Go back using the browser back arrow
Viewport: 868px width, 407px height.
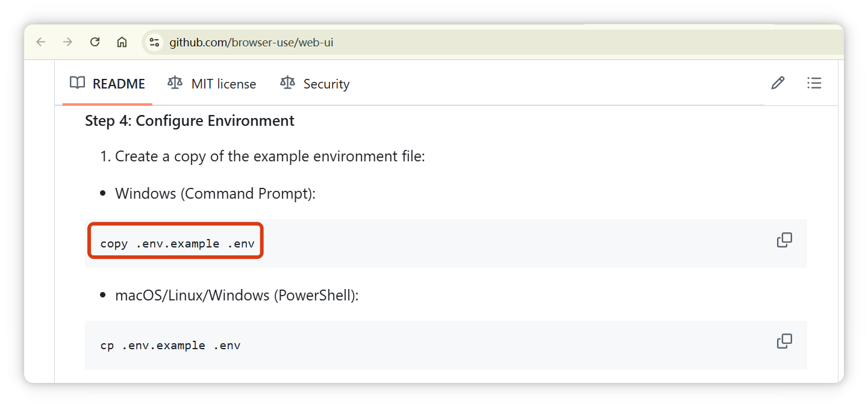pyautogui.click(x=41, y=42)
